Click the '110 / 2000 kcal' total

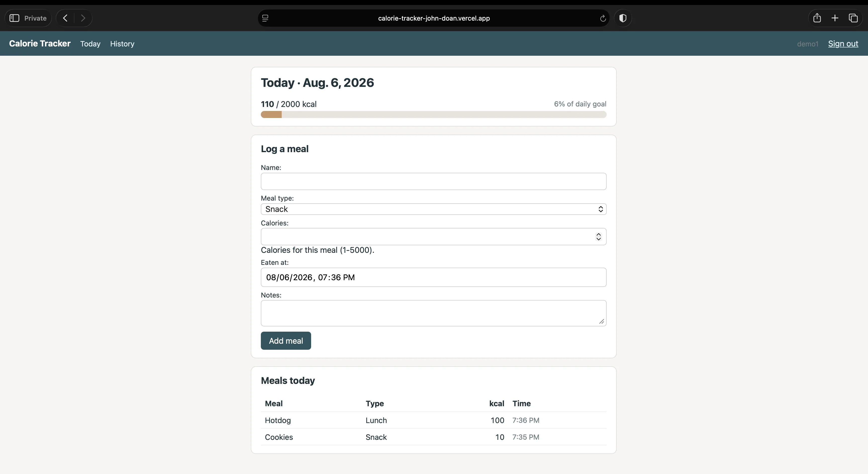pyautogui.click(x=289, y=104)
